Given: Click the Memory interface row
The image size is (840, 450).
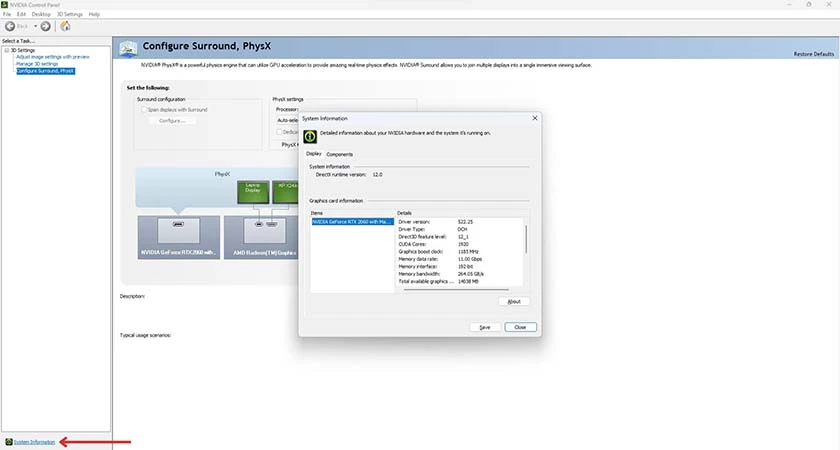Looking at the screenshot, I should (x=460, y=267).
